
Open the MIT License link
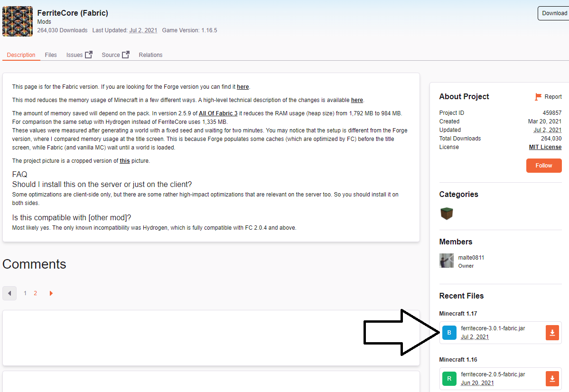pyautogui.click(x=545, y=147)
